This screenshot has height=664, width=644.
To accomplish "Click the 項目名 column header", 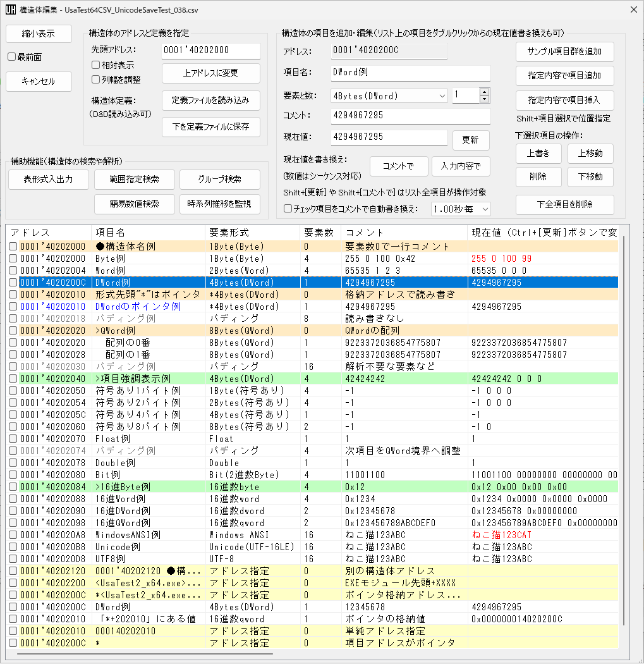I will click(148, 233).
